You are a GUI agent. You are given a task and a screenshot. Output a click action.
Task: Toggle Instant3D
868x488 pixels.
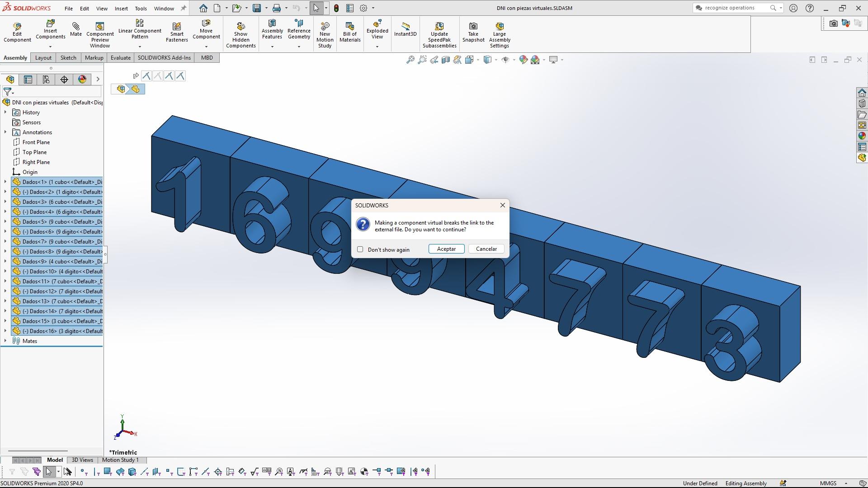tap(405, 29)
